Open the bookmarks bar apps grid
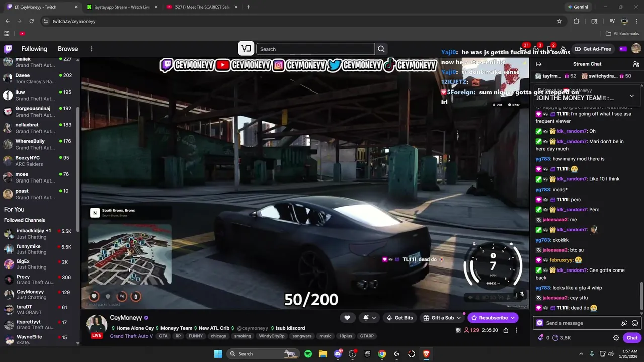644x362 pixels. point(7,34)
